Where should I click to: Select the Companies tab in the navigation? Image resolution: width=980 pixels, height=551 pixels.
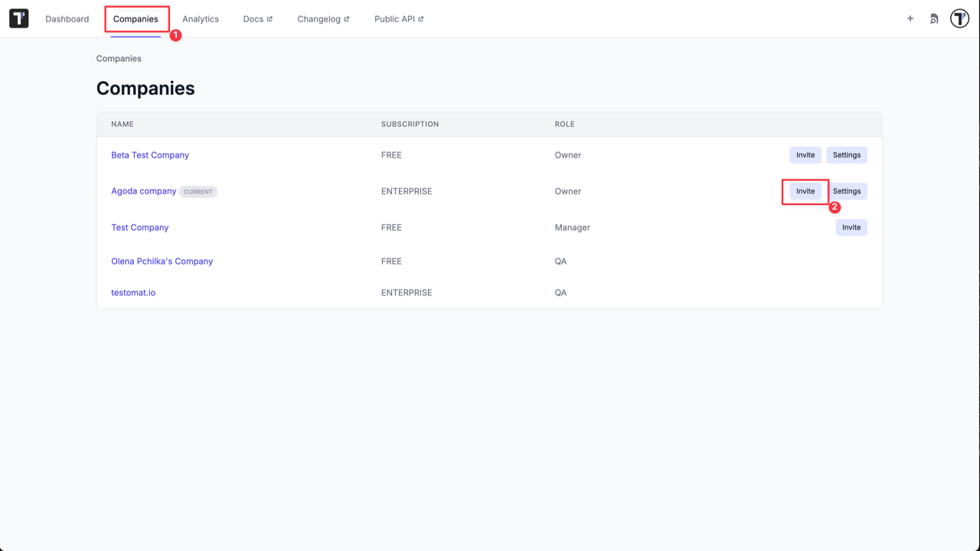tap(136, 18)
